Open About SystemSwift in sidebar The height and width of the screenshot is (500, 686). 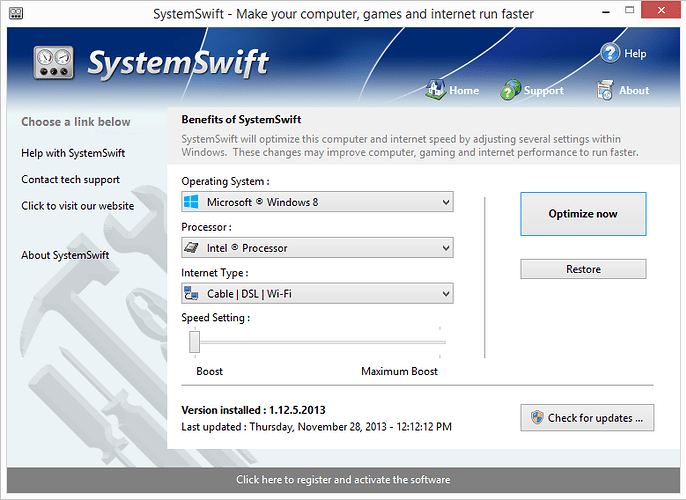[65, 255]
